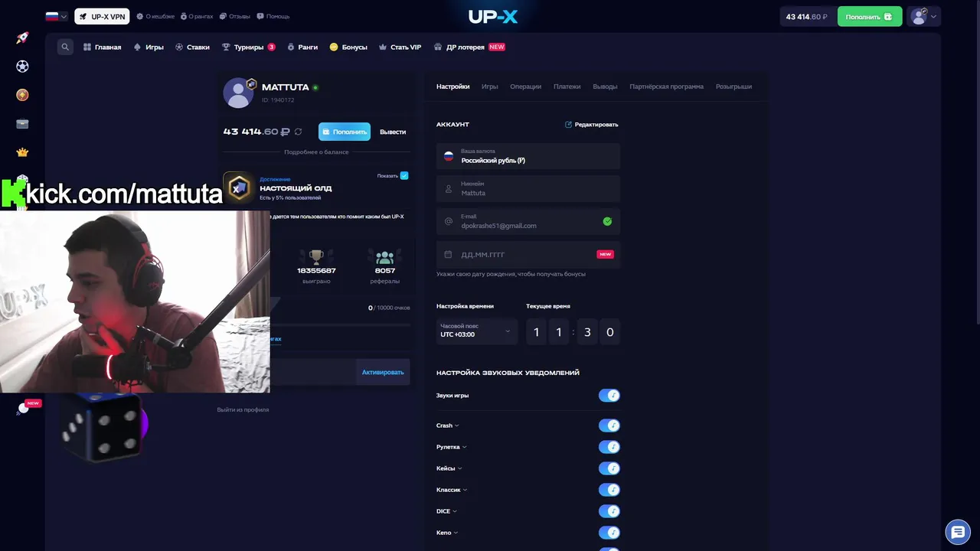Screen dimensions: 980x551
Task: Open the Турниры menu item
Action: click(x=248, y=47)
